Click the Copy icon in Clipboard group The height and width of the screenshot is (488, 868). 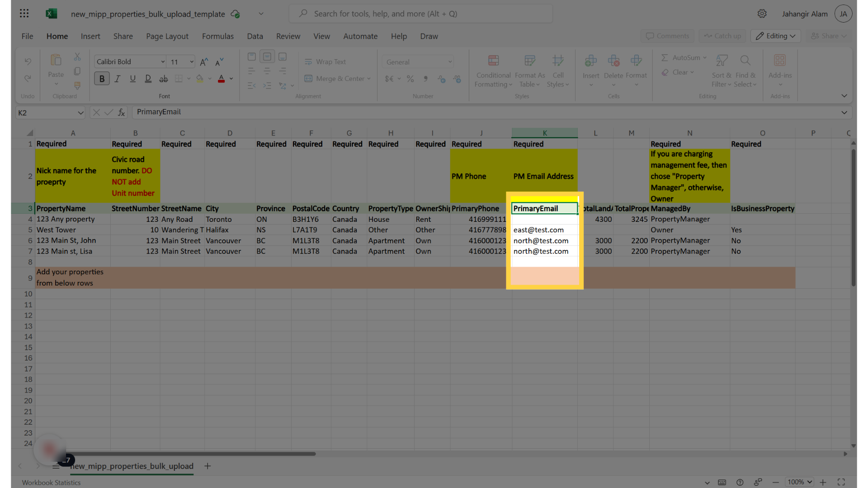pyautogui.click(x=77, y=71)
